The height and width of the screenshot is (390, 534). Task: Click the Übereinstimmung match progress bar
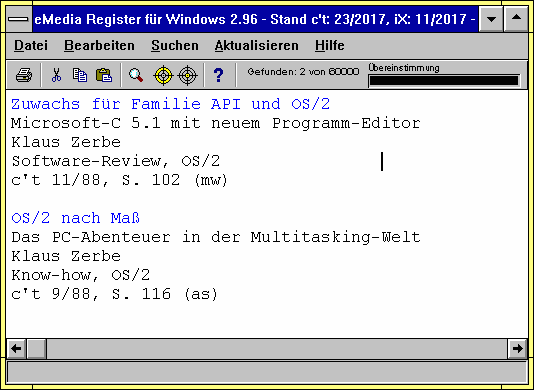click(x=444, y=81)
